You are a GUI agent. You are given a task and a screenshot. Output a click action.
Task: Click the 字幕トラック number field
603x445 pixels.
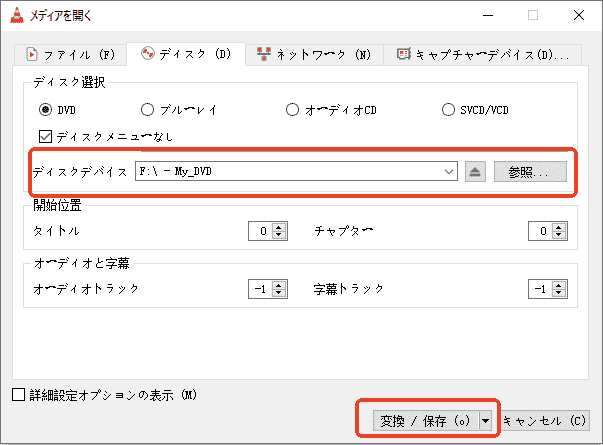tap(541, 289)
